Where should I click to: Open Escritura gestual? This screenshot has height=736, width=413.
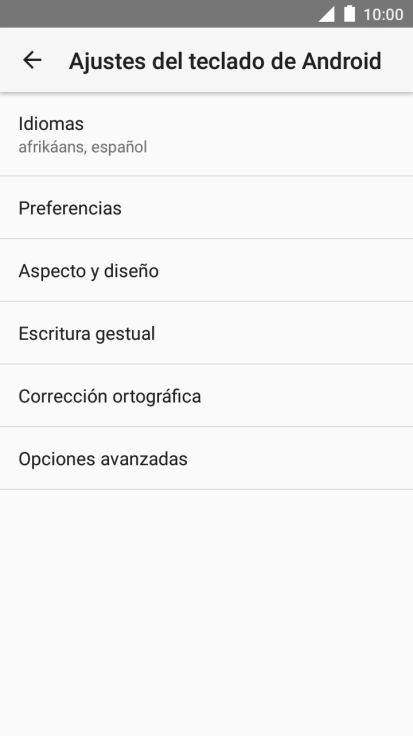[206, 333]
